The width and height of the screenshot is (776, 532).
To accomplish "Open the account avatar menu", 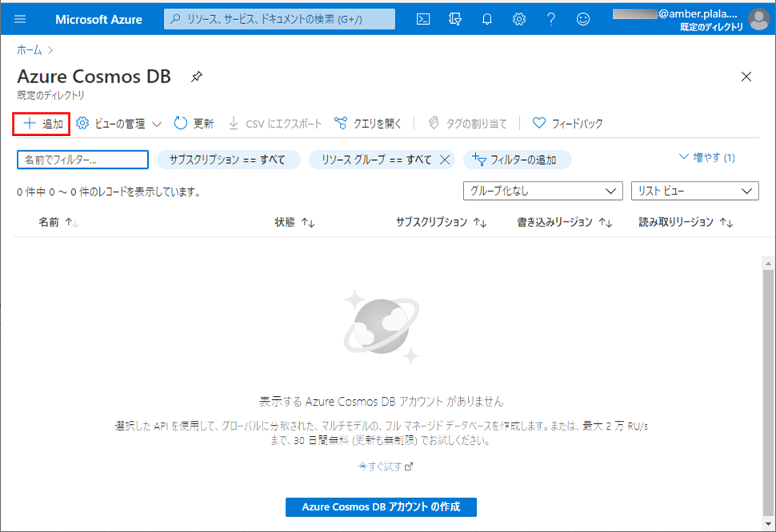I will pyautogui.click(x=758, y=20).
